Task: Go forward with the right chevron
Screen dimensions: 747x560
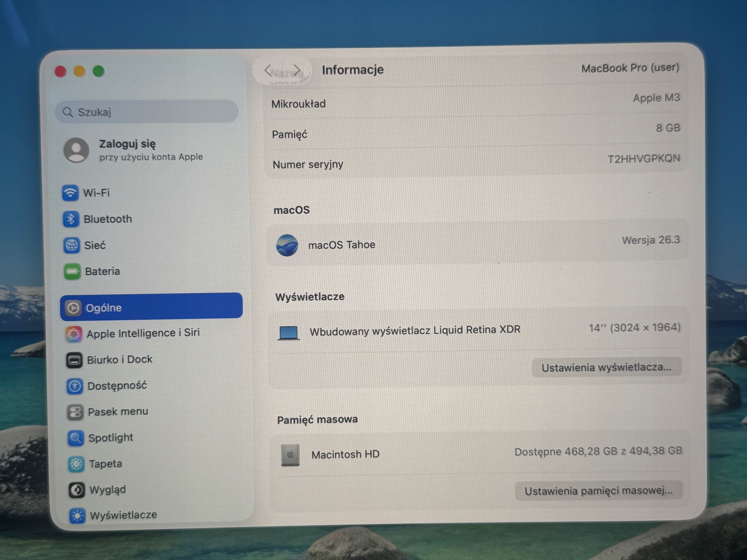Action: (297, 70)
